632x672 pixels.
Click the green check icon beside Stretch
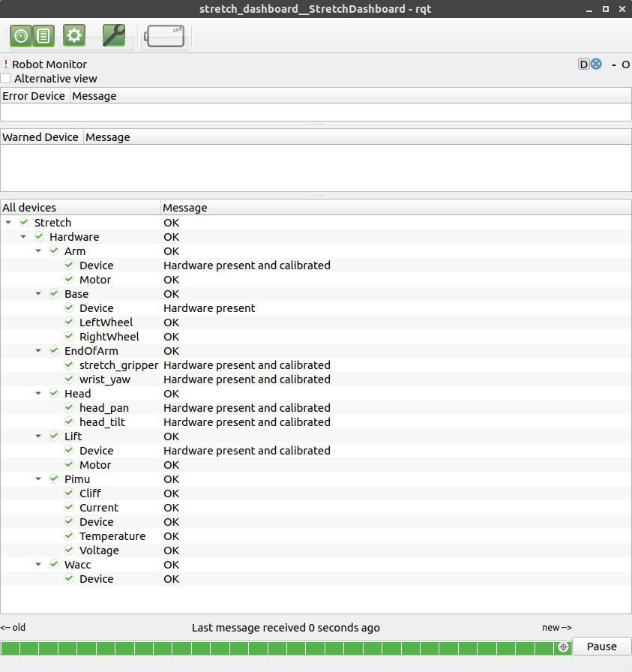[24, 222]
